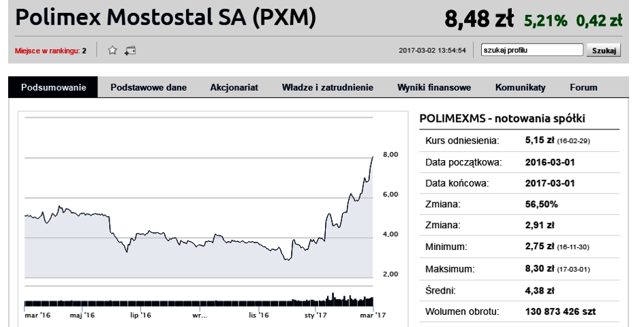644x327 pixels.
Task: Focus the szukaj profilu search field
Action: tap(532, 50)
